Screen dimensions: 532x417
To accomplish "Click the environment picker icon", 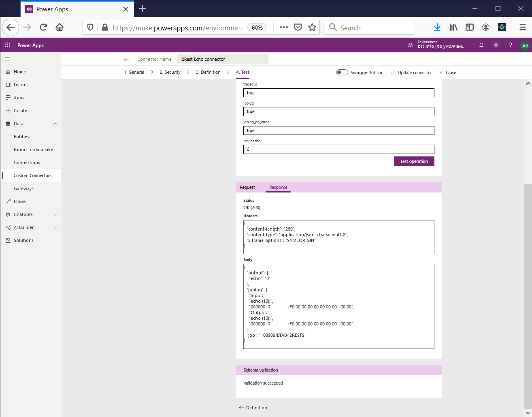I will [x=411, y=45].
